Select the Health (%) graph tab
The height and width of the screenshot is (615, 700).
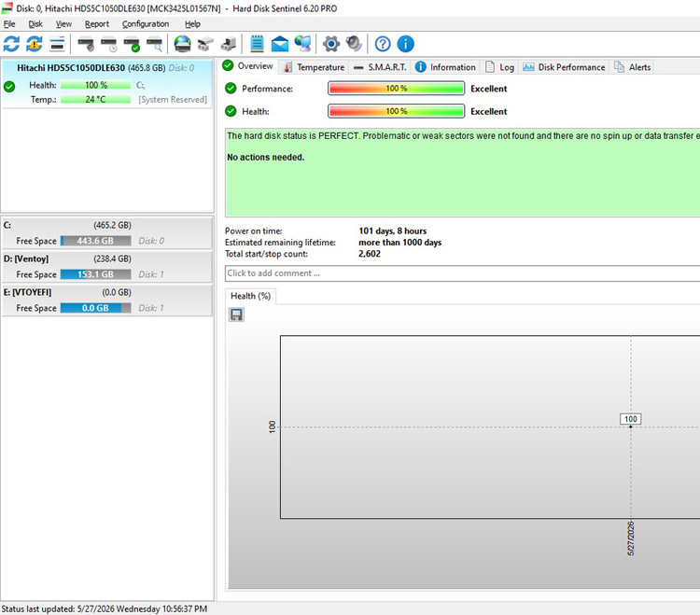250,296
